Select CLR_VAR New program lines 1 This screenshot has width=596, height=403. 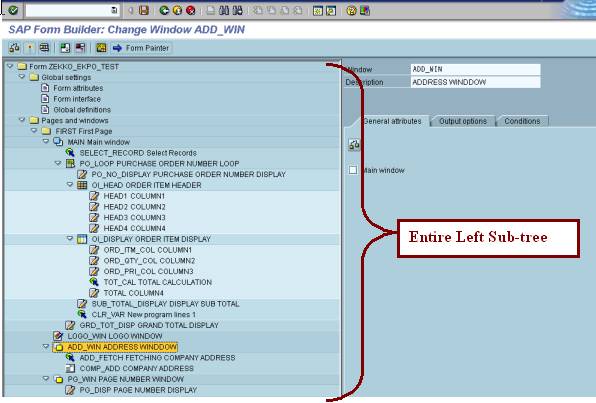click(x=143, y=314)
